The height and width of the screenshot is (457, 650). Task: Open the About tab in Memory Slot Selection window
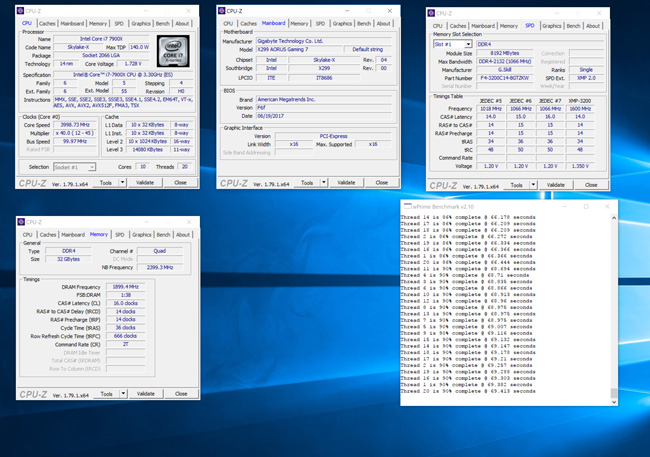coord(595,26)
